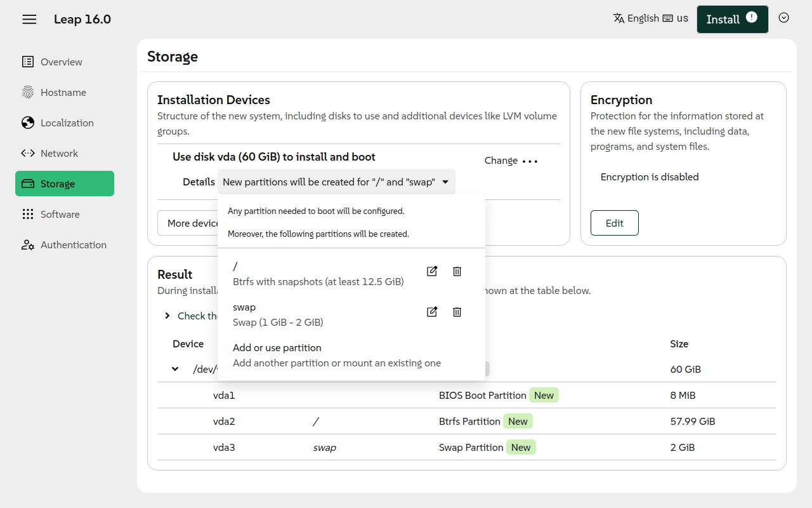Delete the swap partition
812x508 pixels.
coord(457,312)
